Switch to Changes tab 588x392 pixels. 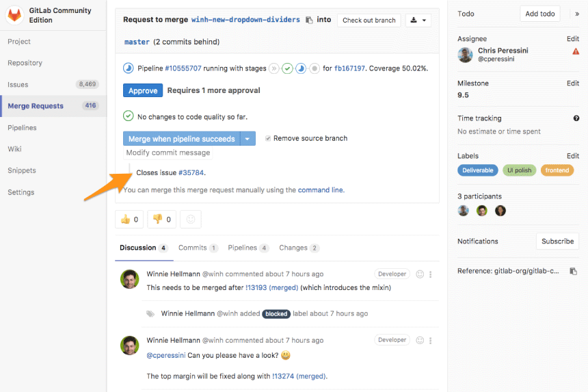[299, 248]
